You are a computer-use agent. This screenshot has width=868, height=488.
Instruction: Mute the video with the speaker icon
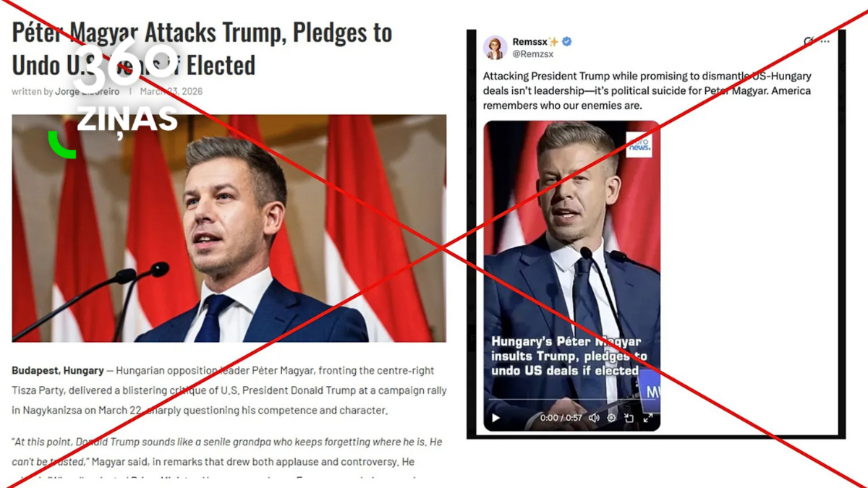(594, 418)
